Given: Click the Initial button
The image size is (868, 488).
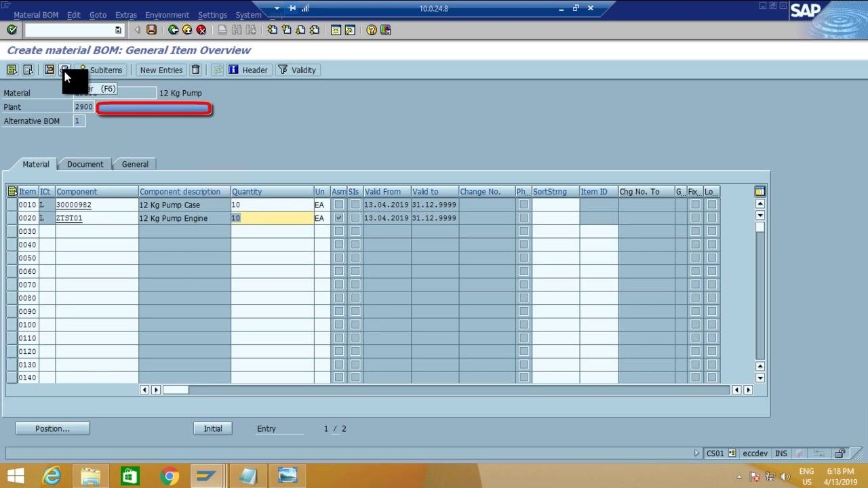Looking at the screenshot, I should pyautogui.click(x=213, y=428).
